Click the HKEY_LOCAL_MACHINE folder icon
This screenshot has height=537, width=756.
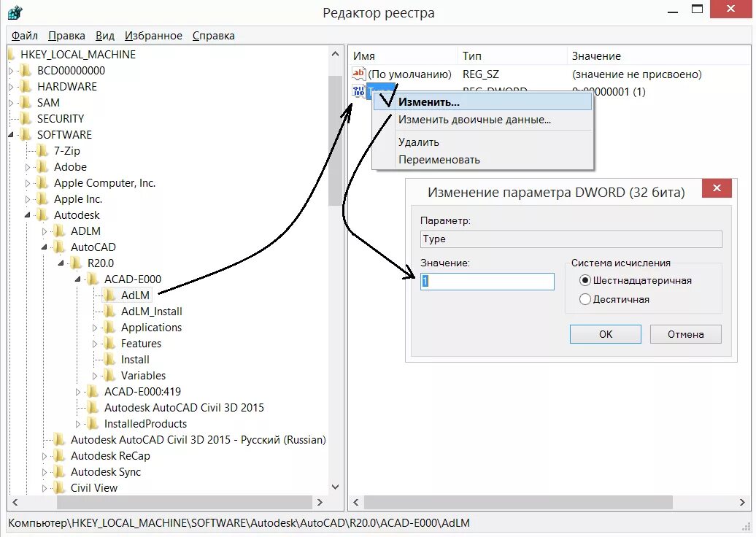click(12, 55)
